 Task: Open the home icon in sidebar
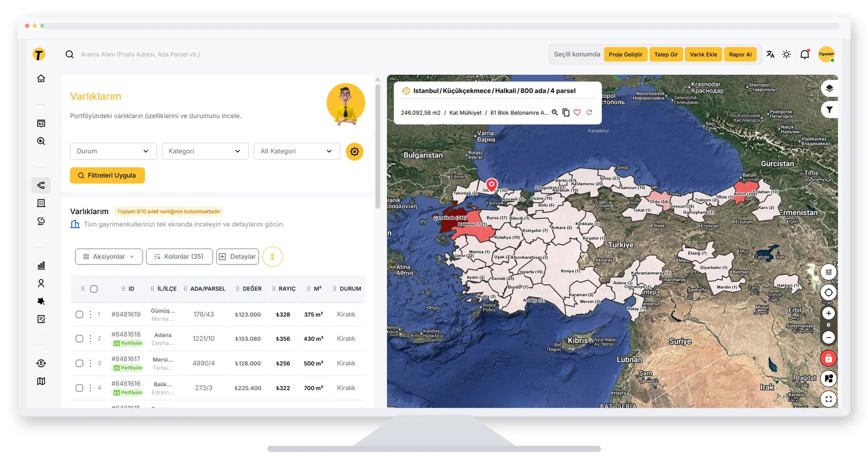[x=41, y=78]
